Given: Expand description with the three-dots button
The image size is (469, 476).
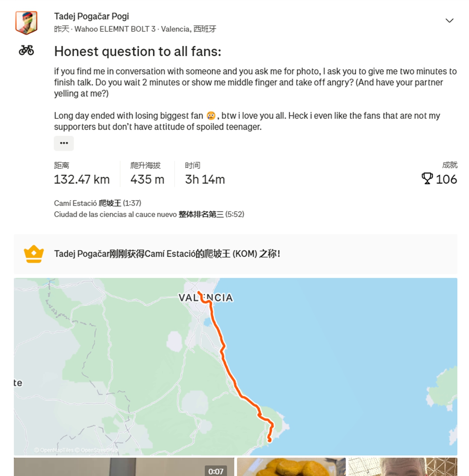Looking at the screenshot, I should pos(64,143).
